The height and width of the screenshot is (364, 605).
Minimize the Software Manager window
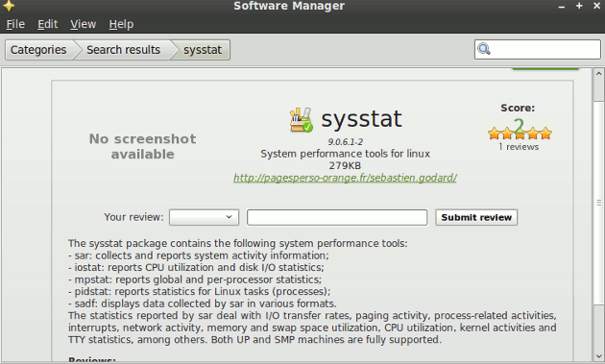coord(562,6)
